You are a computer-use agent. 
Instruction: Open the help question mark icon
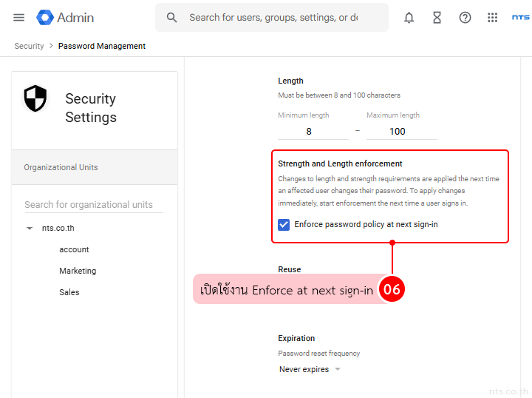point(465,18)
